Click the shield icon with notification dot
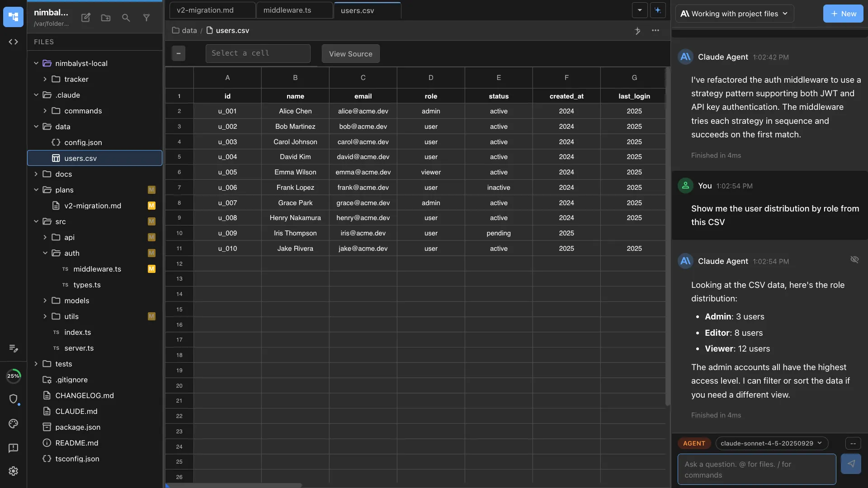 (14, 399)
